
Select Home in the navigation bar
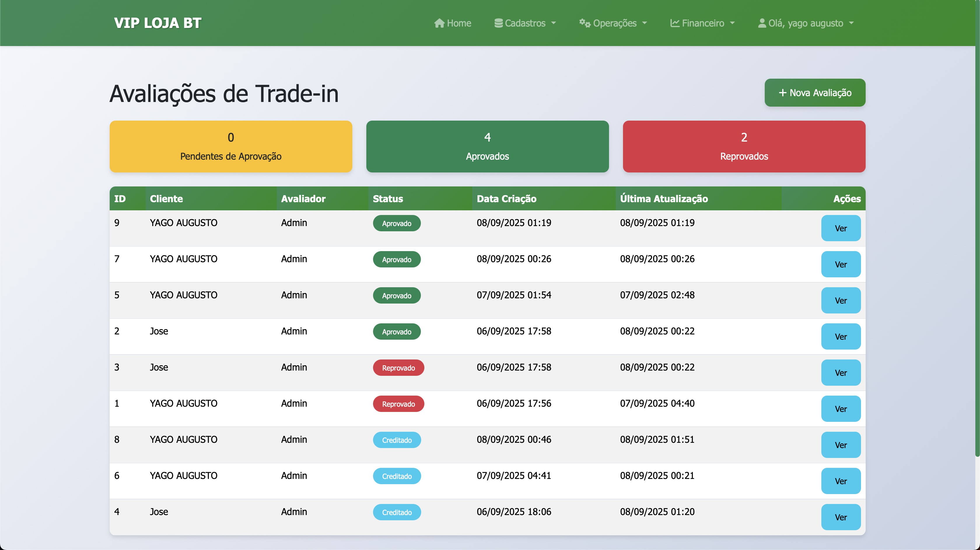click(453, 23)
